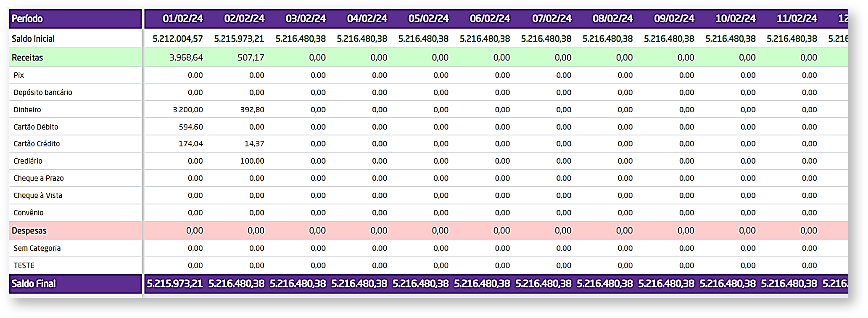Select the 11/02/24 column header
The width and height of the screenshot is (868, 318).
point(797,19)
